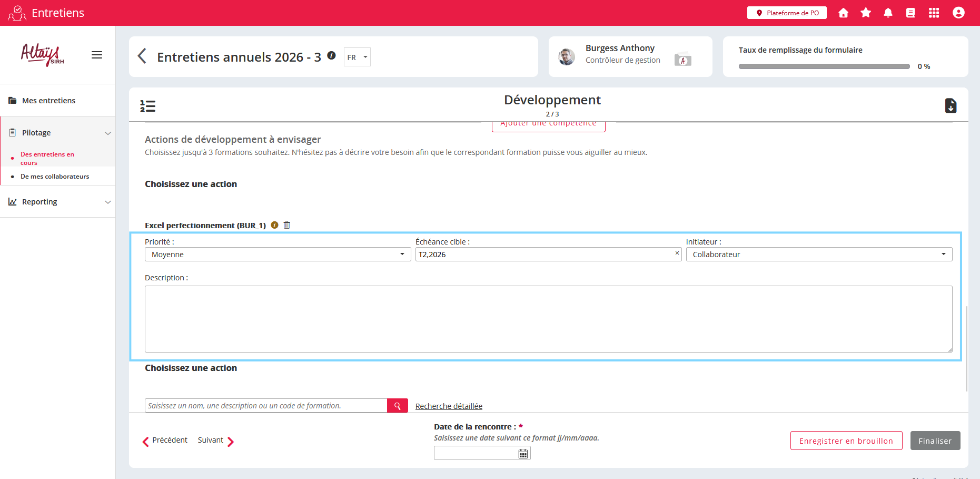Click the favorites star icon

pos(866,13)
